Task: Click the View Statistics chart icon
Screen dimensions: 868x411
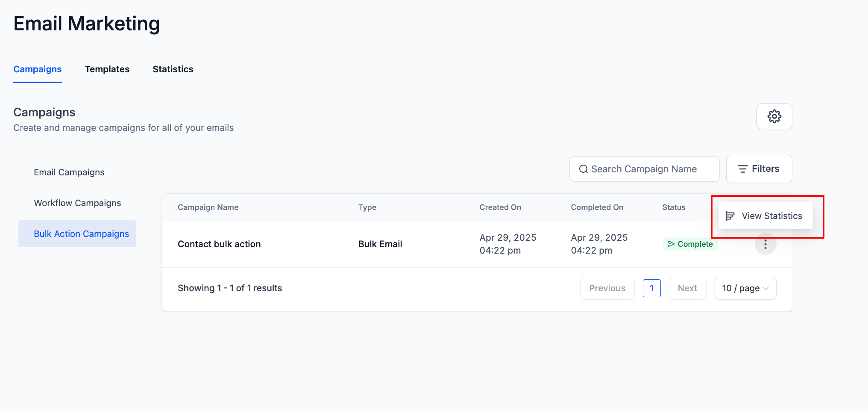Action: click(x=730, y=216)
